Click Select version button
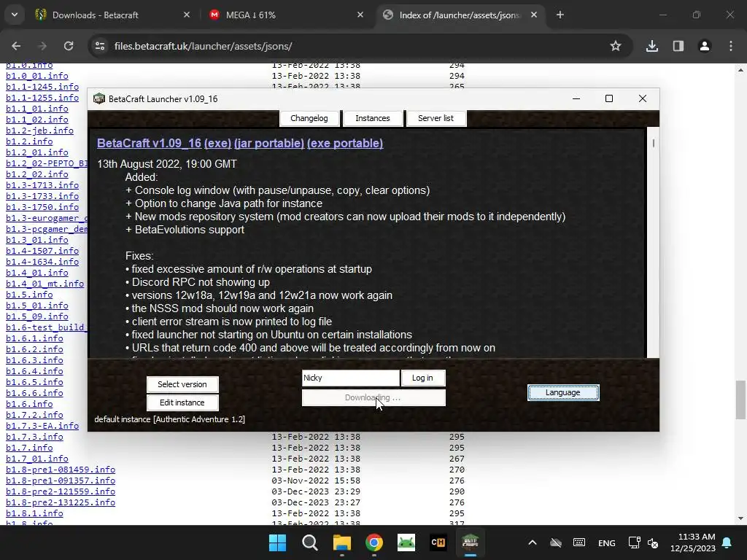747x560 pixels. pyautogui.click(x=182, y=384)
